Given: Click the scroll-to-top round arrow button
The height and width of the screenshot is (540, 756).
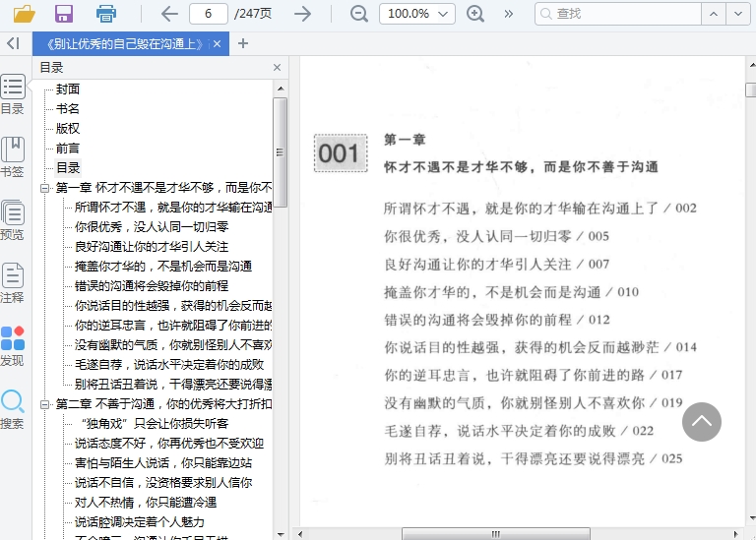Looking at the screenshot, I should 701,422.
